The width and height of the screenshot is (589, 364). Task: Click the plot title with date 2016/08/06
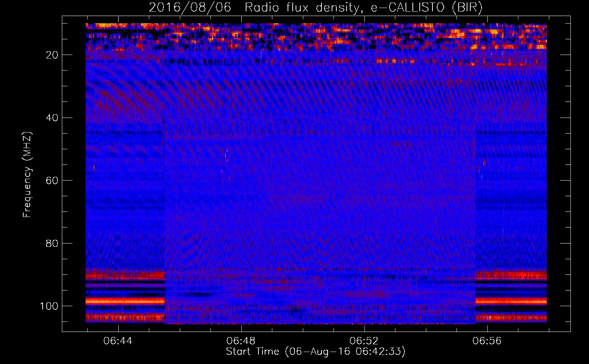[x=316, y=8]
